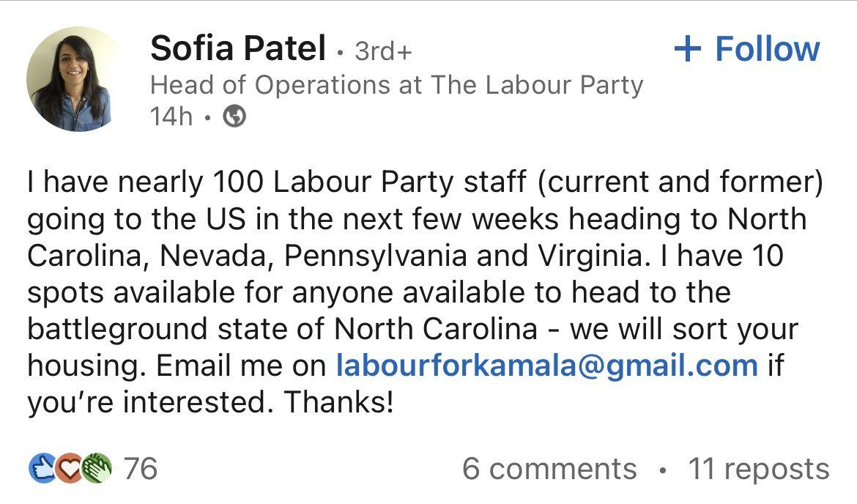Click the globe public visibility icon
Screen dimensions: 857x504
pyautogui.click(x=234, y=116)
